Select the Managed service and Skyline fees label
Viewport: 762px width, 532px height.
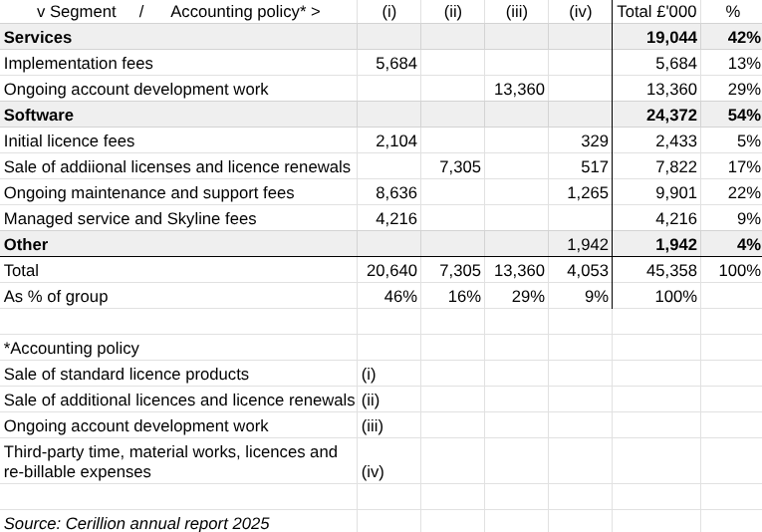[130, 218]
